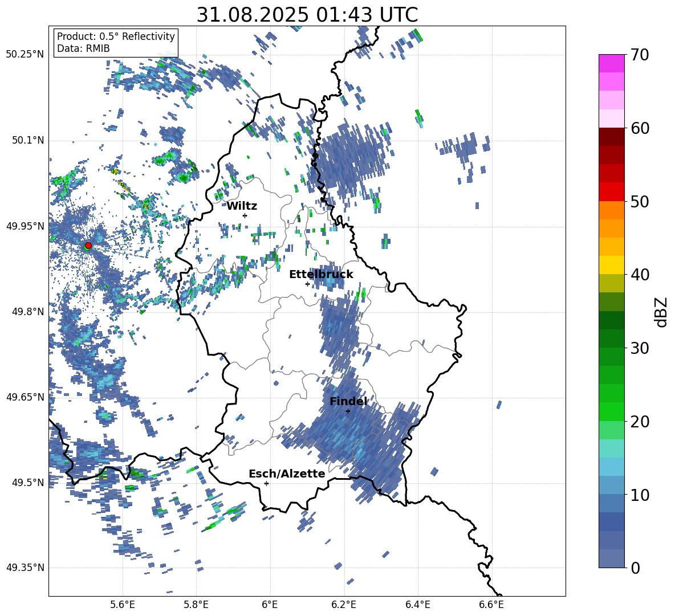Screen dimensions: 675x616
Task: Click the 40 tick on colorbar
Action: [x=640, y=275]
